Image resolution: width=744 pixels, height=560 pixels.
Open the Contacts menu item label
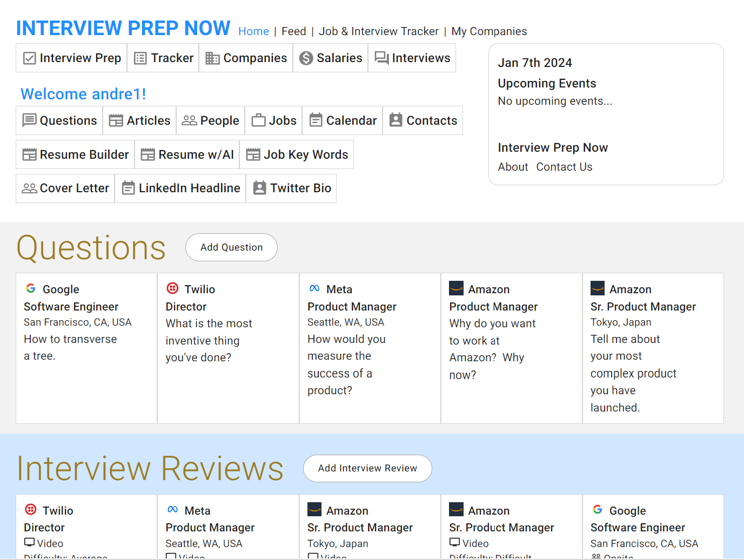[432, 120]
